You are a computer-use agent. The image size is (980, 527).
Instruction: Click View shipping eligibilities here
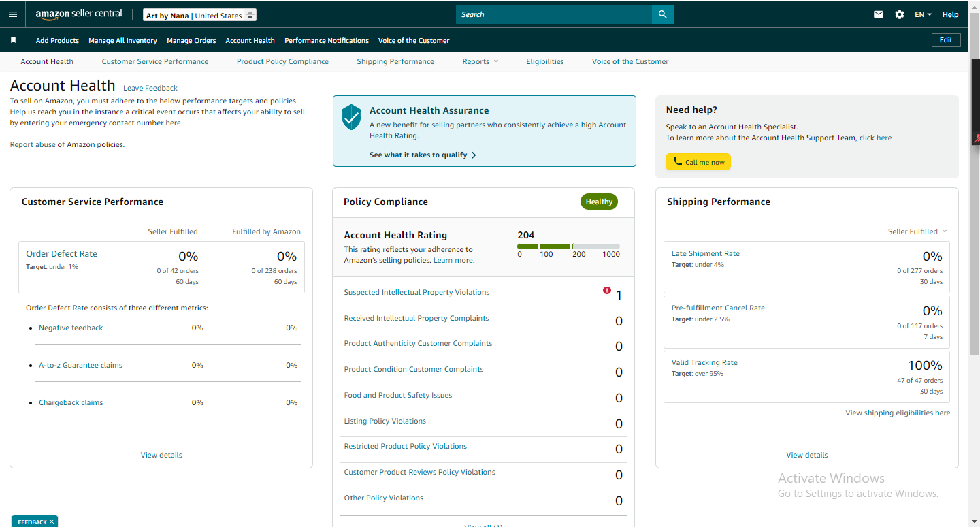tap(898, 413)
